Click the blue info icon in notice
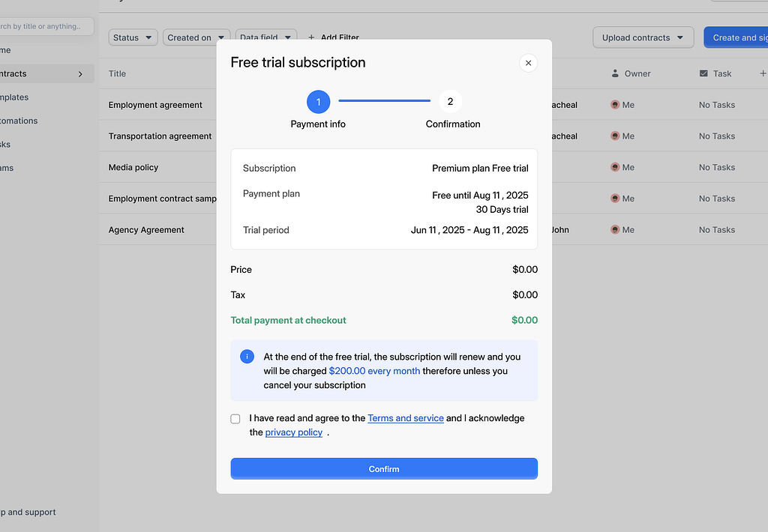Image resolution: width=768 pixels, height=532 pixels. tap(247, 357)
